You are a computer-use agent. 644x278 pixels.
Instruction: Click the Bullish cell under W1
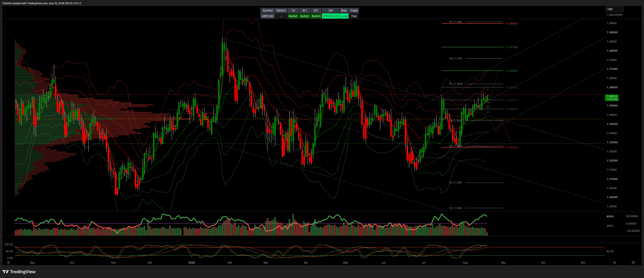[x=304, y=16]
